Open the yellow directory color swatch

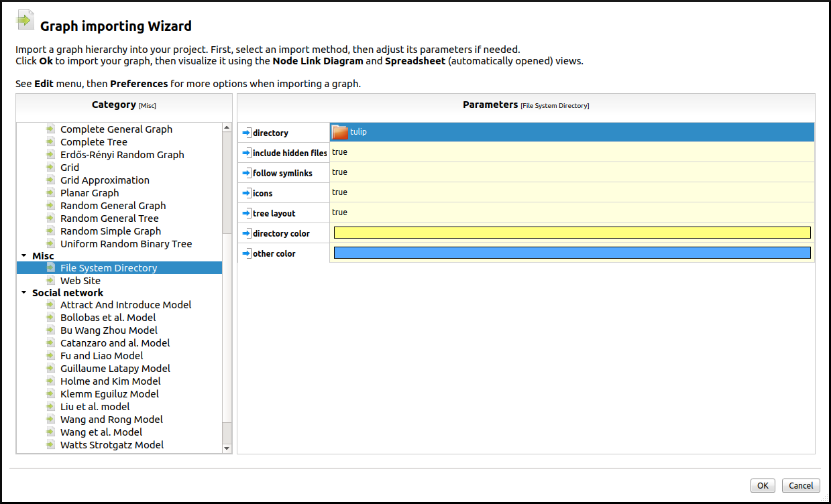click(x=571, y=233)
